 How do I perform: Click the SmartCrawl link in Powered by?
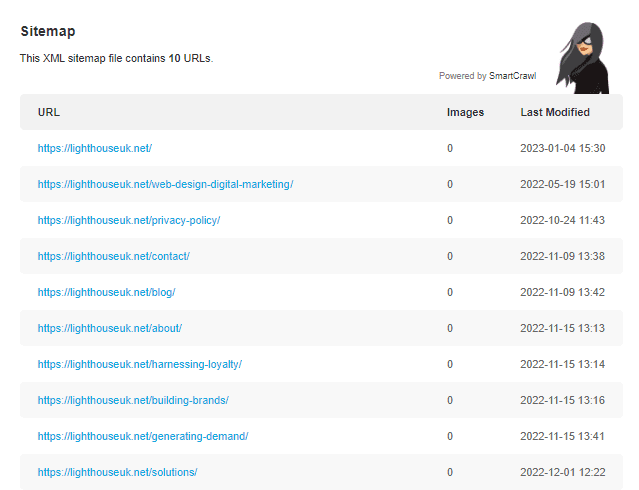[x=512, y=76]
